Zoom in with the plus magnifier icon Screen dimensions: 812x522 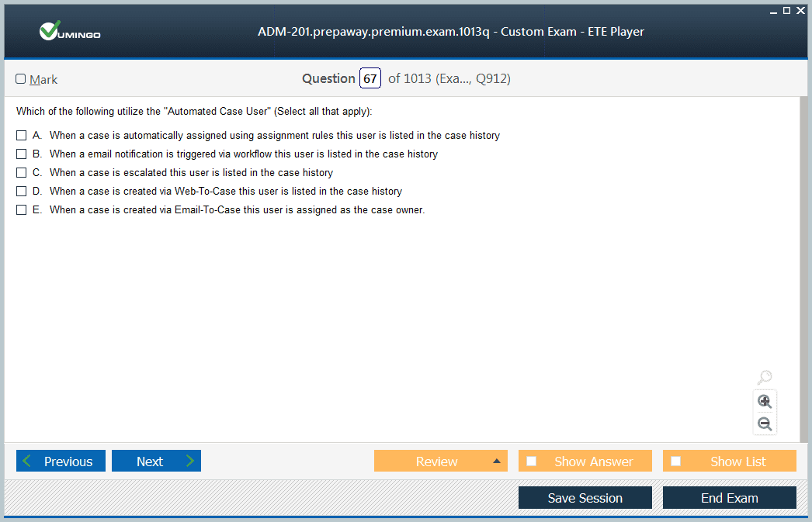[x=764, y=401]
